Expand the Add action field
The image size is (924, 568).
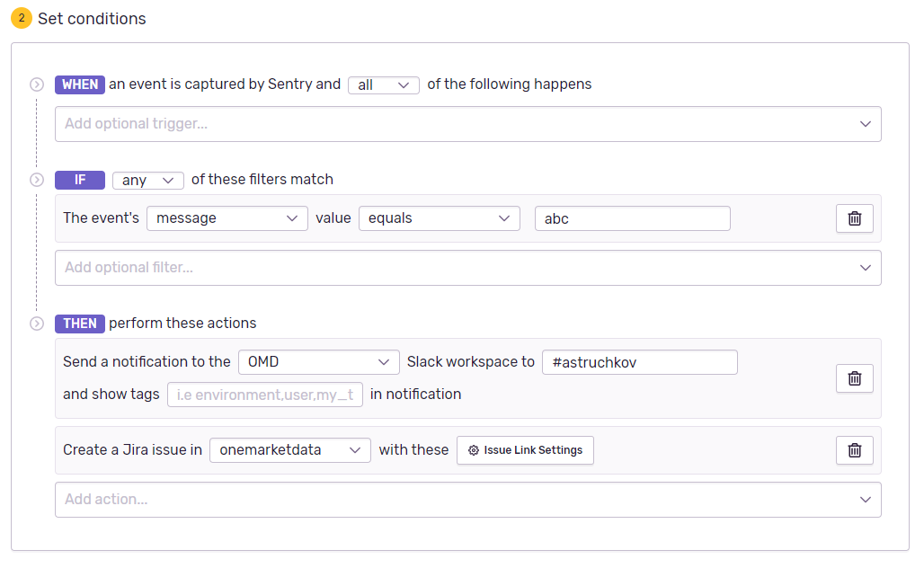pyautogui.click(x=467, y=499)
